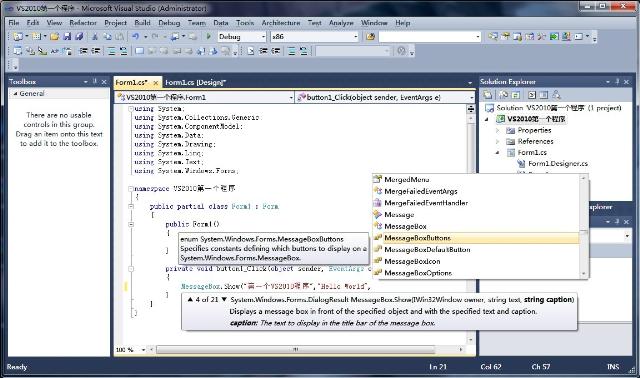Click the Refresh icon in Solution Explorer

[x=516, y=95]
